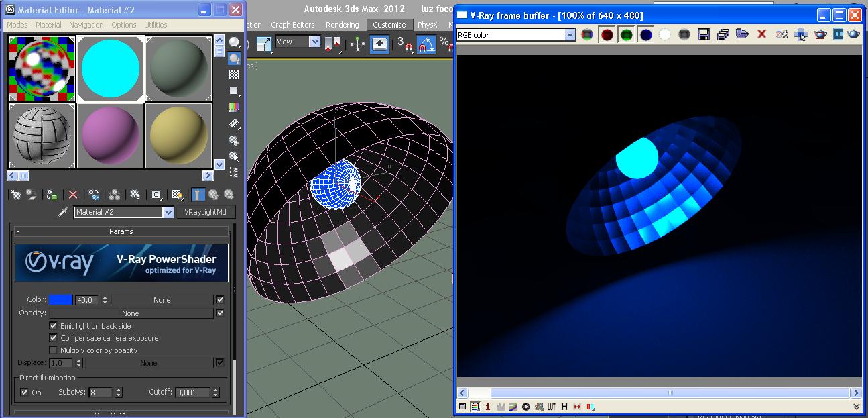868x418 pixels.
Task: Save image with floppy disk icon
Action: click(x=703, y=34)
